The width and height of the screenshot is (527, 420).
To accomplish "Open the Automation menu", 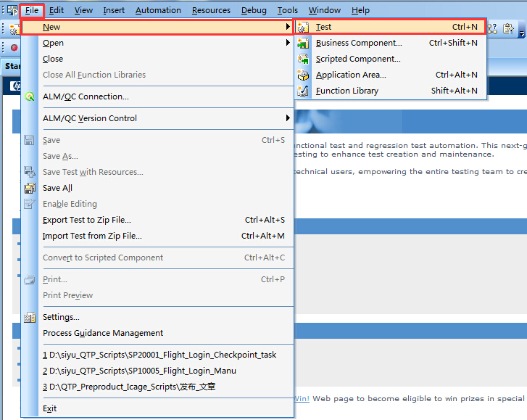I will point(158,10).
